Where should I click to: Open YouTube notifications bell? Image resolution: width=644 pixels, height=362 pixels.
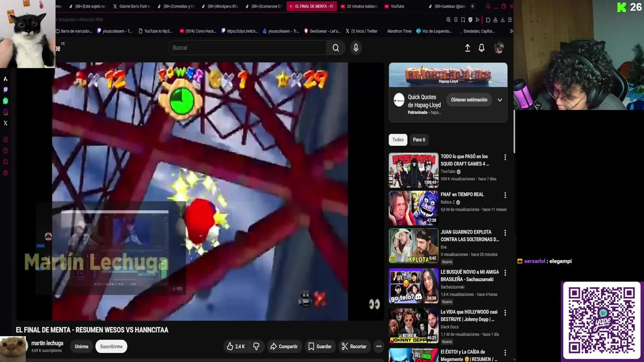tap(481, 48)
